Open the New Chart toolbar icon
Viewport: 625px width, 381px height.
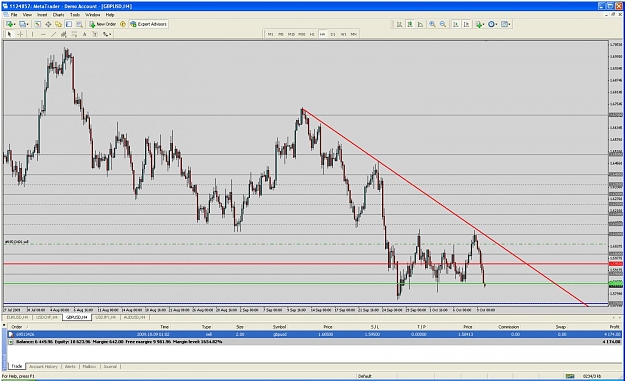[10, 24]
